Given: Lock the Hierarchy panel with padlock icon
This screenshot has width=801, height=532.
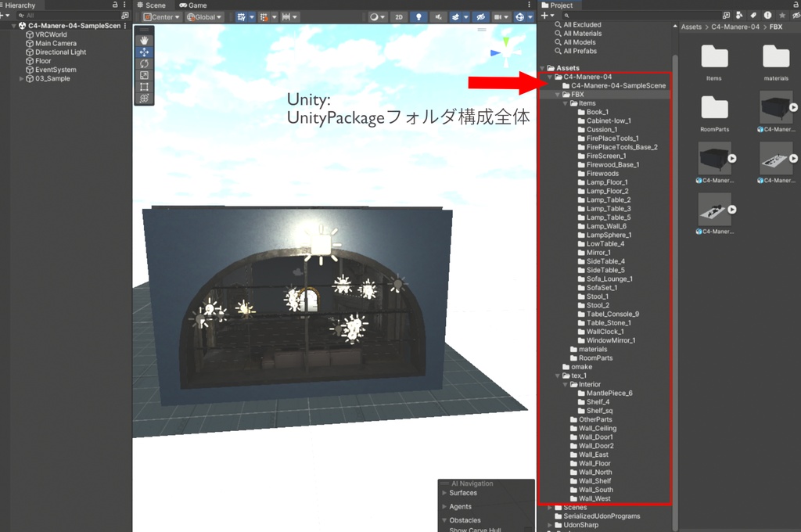Looking at the screenshot, I should pyautogui.click(x=115, y=5).
